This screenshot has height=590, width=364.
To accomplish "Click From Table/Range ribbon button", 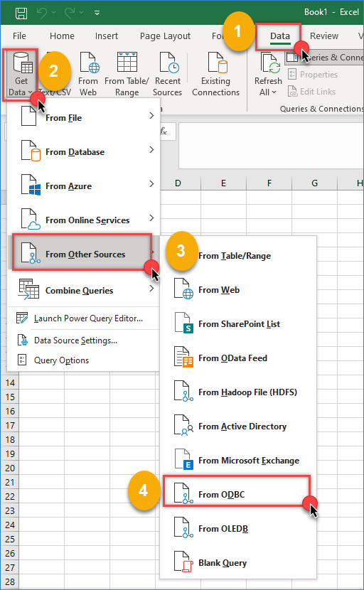I will (x=127, y=75).
